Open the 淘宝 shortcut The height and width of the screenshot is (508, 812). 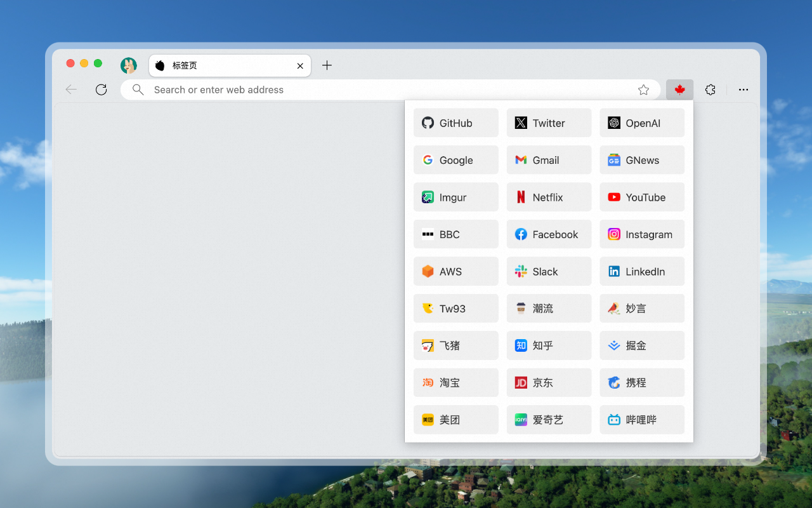pos(455,383)
